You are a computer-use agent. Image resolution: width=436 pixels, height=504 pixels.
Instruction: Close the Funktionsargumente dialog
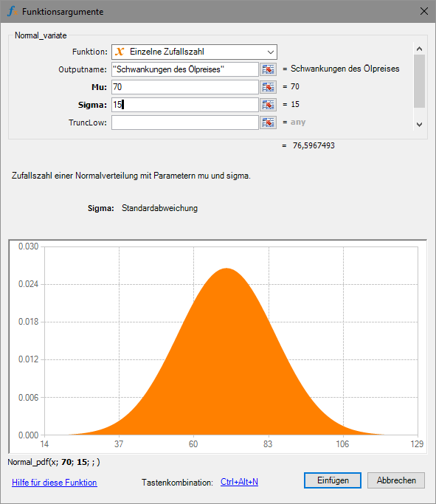(x=424, y=11)
